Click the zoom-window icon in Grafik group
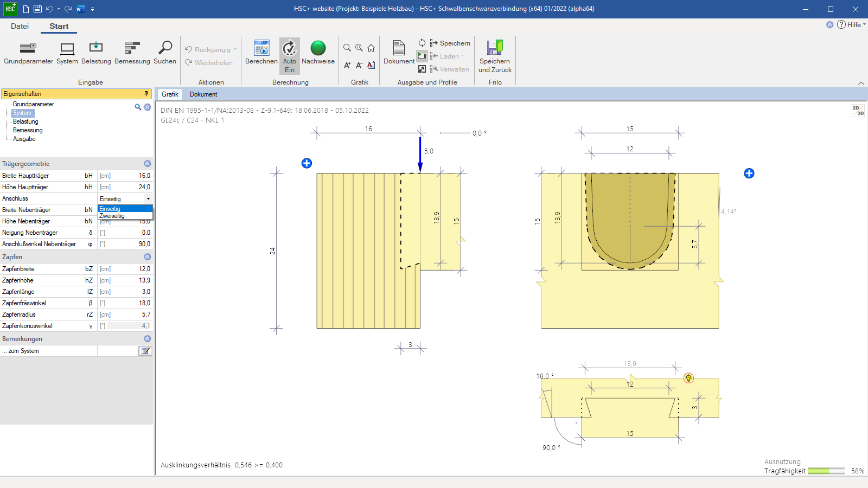The image size is (868, 488). pos(359,48)
